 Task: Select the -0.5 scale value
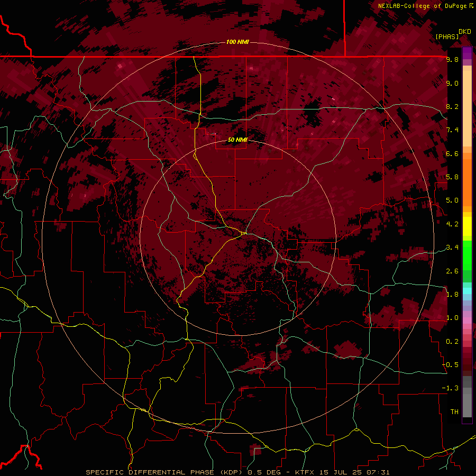(451, 365)
